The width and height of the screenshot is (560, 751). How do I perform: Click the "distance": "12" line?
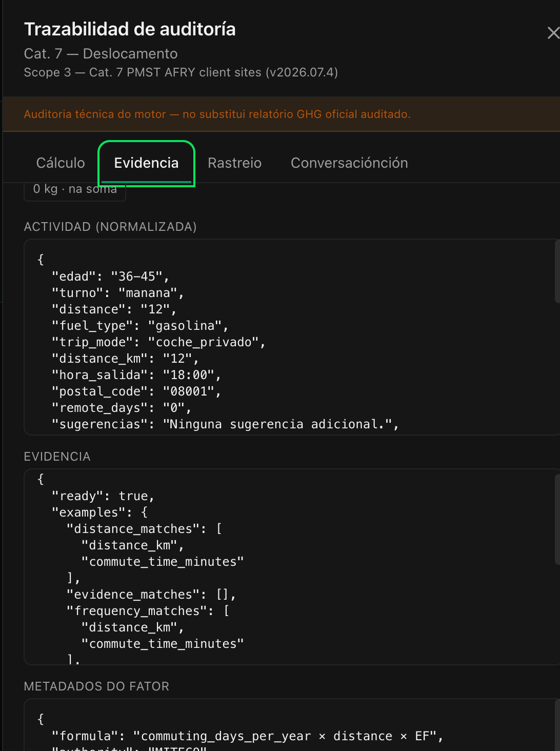click(114, 309)
